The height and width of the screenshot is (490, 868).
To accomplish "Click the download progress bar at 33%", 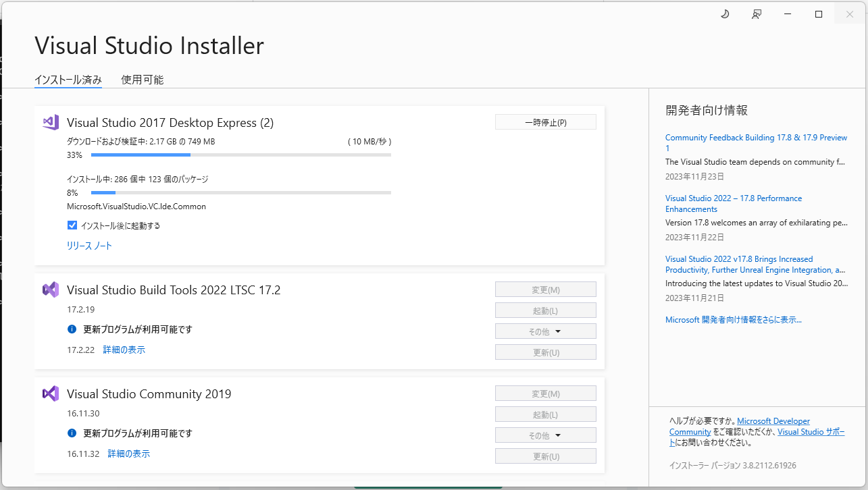I will tap(241, 155).
